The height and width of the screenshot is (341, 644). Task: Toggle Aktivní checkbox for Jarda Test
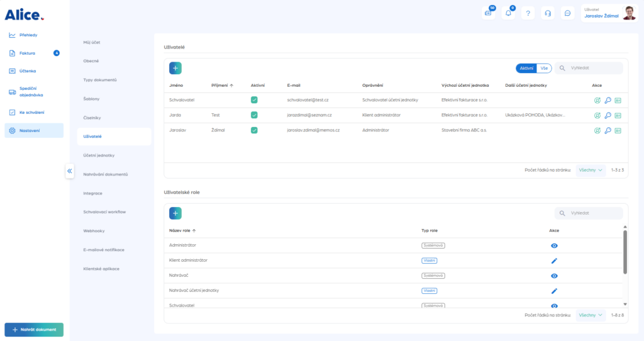pyautogui.click(x=254, y=115)
